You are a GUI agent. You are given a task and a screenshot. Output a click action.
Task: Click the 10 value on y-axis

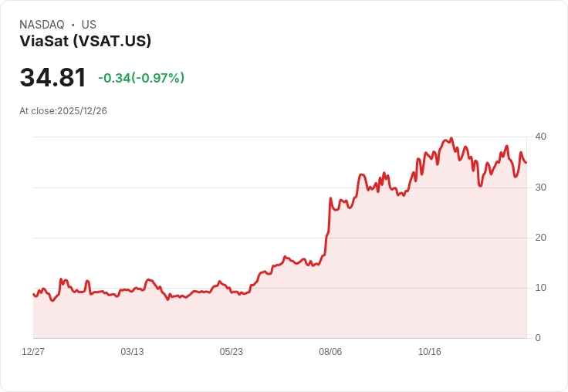[x=540, y=288]
